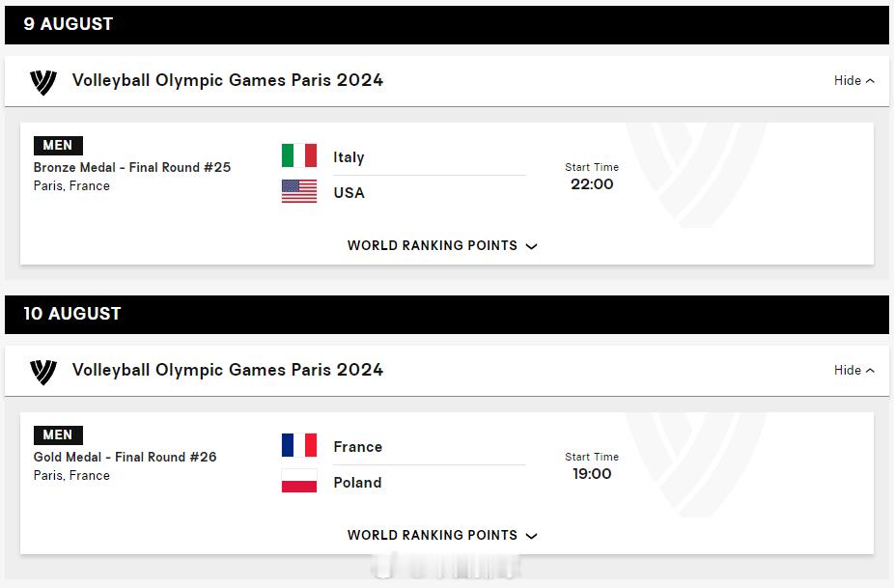Click the volleyball logo in 9 August section
Screen dimensions: 894x588
point(43,82)
